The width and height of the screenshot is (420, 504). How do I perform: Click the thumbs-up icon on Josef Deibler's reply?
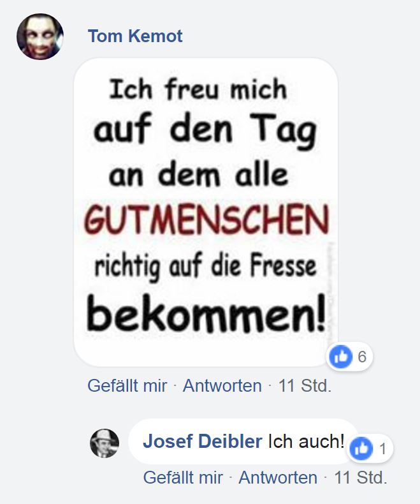(x=361, y=448)
